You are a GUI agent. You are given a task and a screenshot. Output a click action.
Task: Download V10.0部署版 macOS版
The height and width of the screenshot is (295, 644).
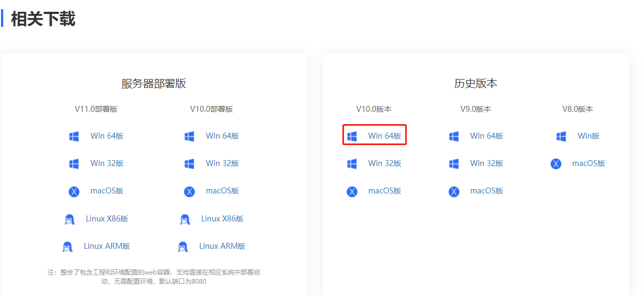pos(222,191)
